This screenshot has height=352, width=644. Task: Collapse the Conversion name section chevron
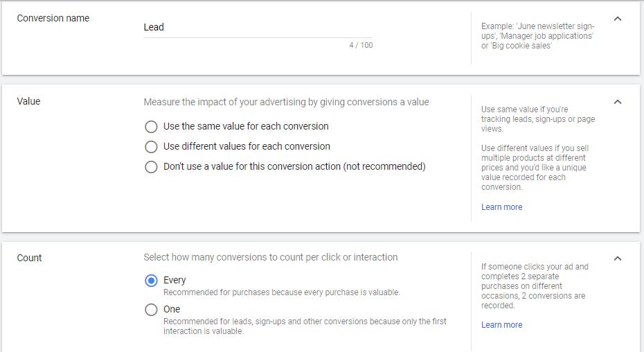click(x=618, y=19)
